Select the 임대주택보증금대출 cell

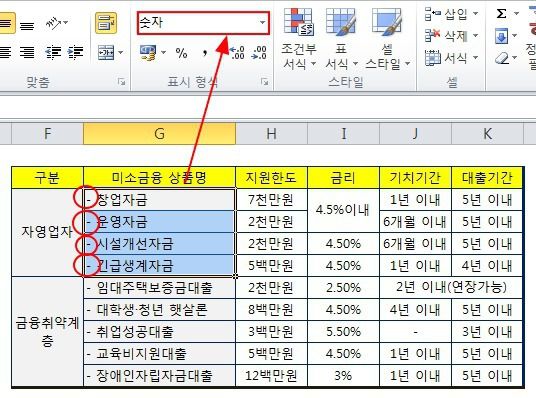[x=159, y=288]
